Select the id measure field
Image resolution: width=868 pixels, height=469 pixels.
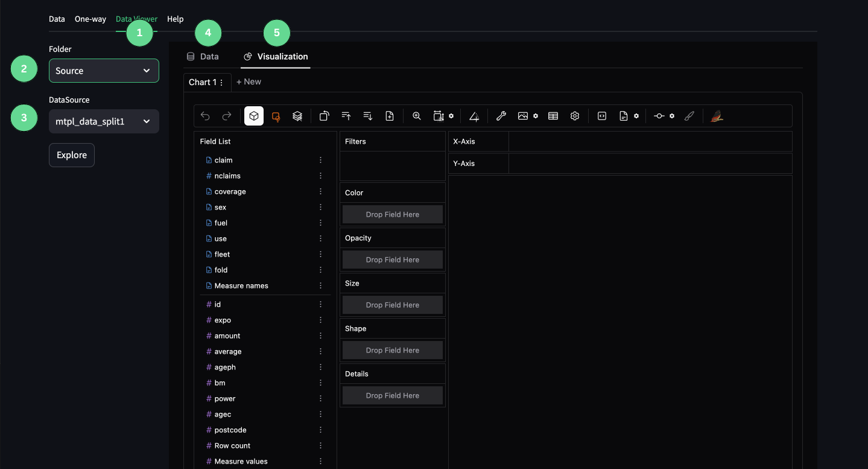coord(264,304)
